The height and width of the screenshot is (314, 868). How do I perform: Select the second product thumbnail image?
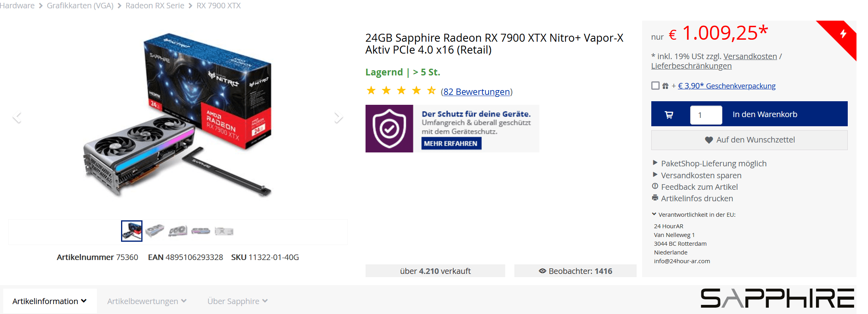tap(155, 231)
